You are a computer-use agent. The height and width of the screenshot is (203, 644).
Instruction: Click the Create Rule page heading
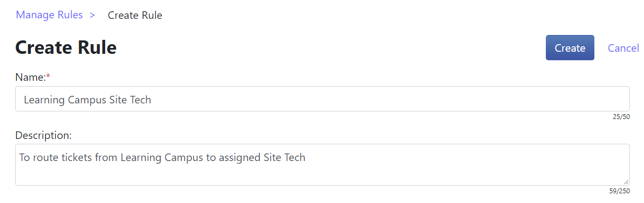66,47
